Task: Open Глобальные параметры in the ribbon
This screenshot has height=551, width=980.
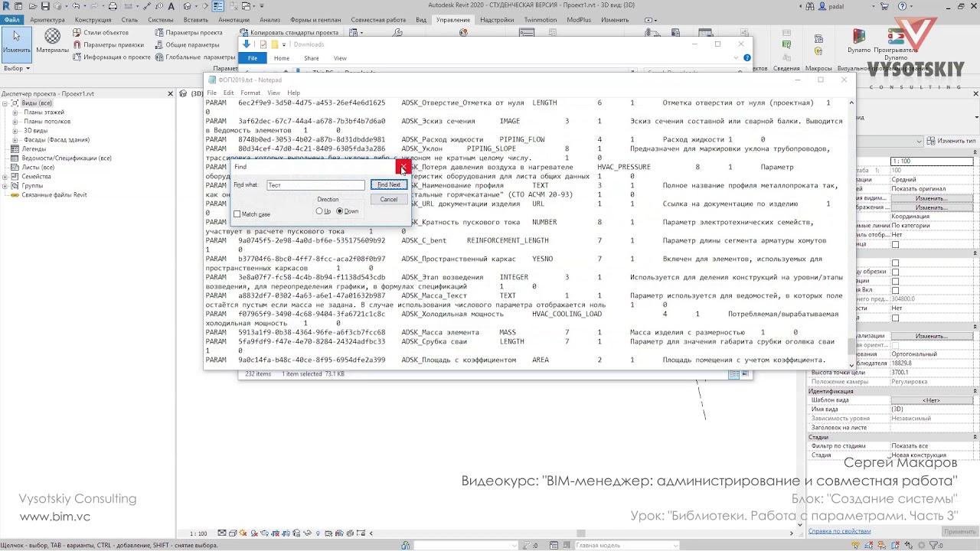Action: click(x=194, y=57)
